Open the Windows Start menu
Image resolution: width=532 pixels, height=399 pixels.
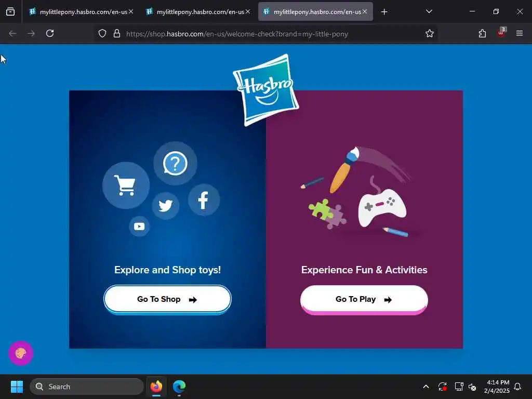coord(17,387)
